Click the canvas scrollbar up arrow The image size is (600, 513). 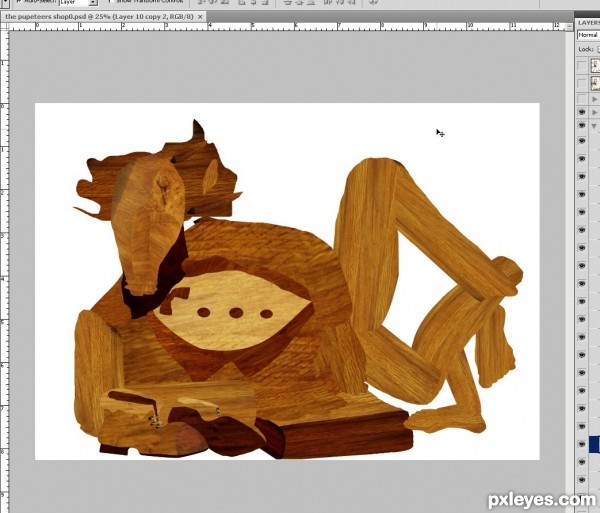570,27
